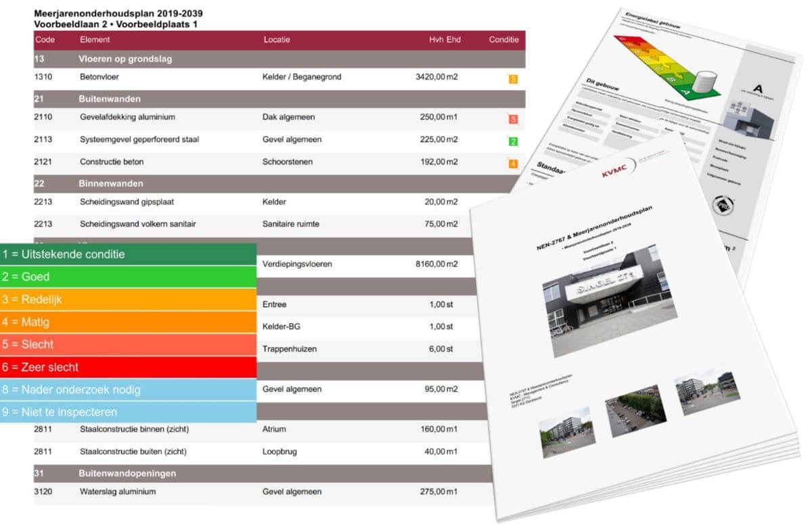This screenshot has height=525, width=812.
Task: Click the 'Schoorstenen' location cell
Action: pos(288,162)
